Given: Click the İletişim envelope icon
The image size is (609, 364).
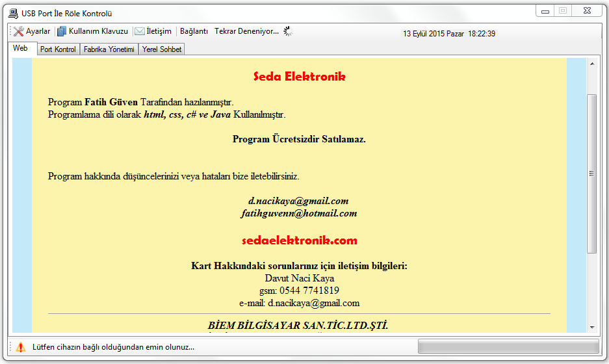Looking at the screenshot, I should click(140, 31).
